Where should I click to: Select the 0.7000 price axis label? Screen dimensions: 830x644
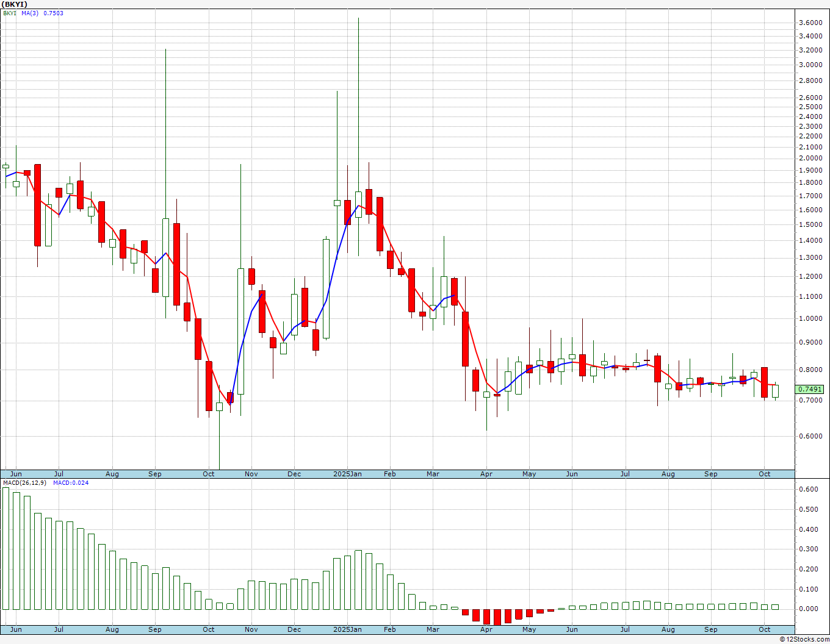click(810, 400)
